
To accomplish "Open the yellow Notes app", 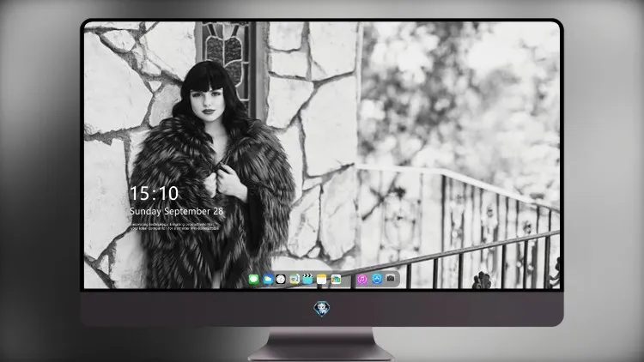I will pyautogui.click(x=322, y=280).
